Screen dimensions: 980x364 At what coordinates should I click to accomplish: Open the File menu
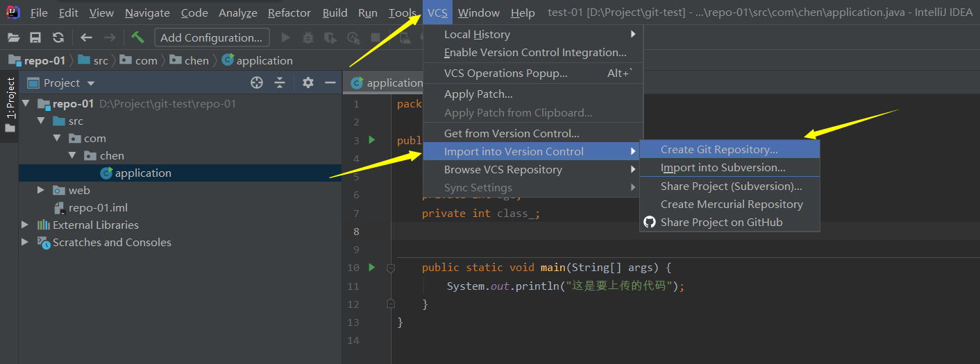(39, 12)
